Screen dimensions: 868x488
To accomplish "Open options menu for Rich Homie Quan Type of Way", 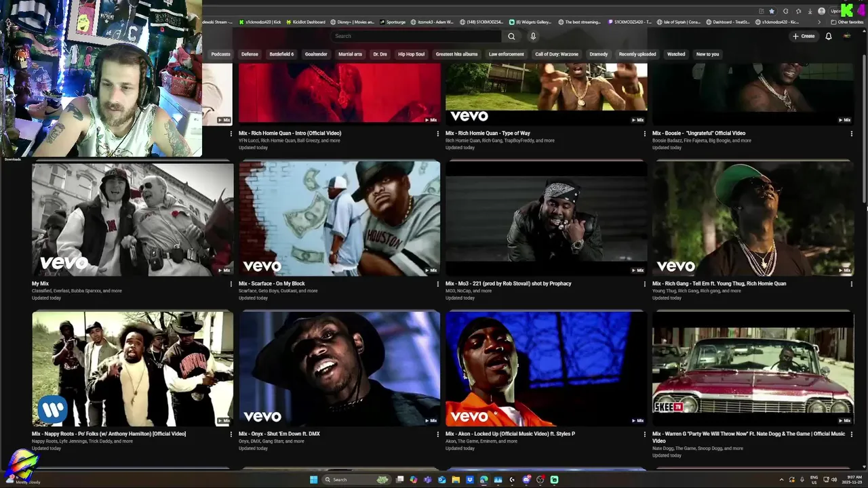I will tap(644, 134).
